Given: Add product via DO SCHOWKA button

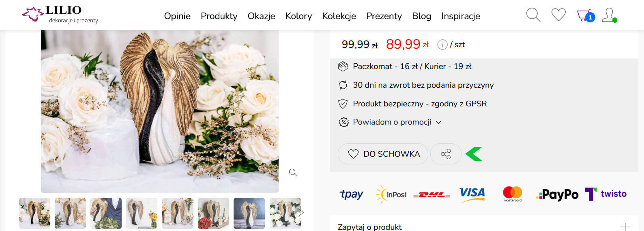Looking at the screenshot, I should tap(383, 154).
